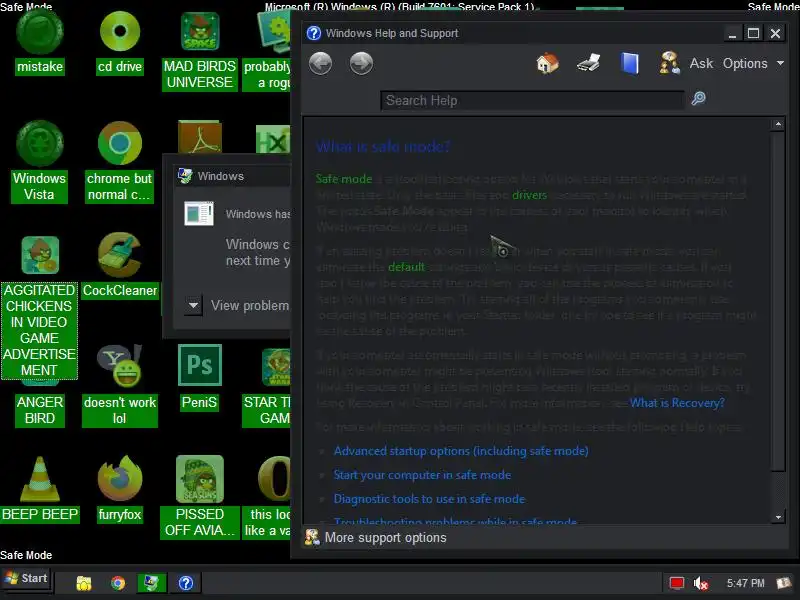Select the Windows Vista recycle bin icon
The width and height of the screenshot is (800, 600).
(x=39, y=162)
